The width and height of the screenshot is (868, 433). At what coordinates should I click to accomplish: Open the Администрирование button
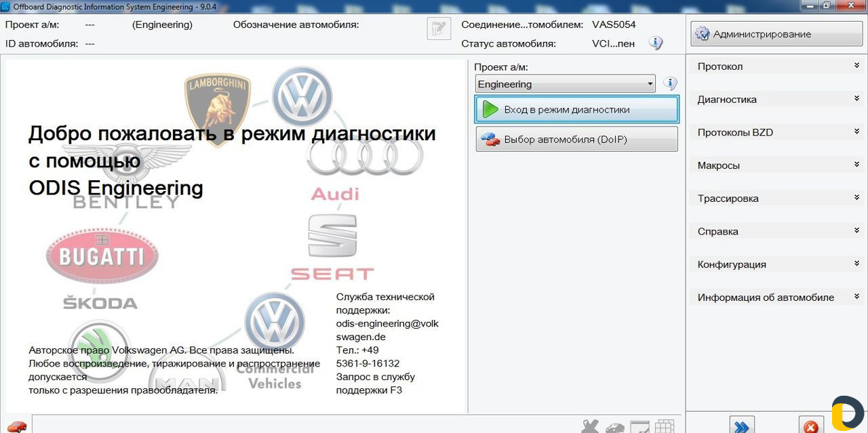[x=777, y=34]
